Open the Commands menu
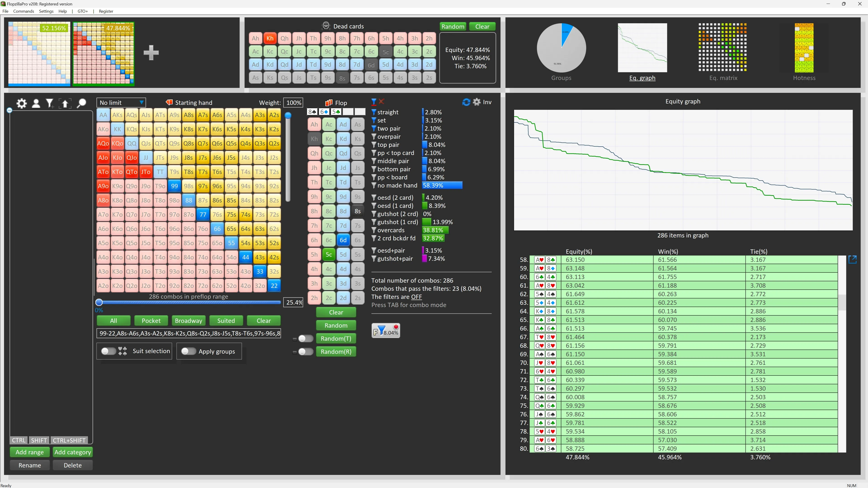Viewport: 868px width, 488px height. tap(24, 11)
